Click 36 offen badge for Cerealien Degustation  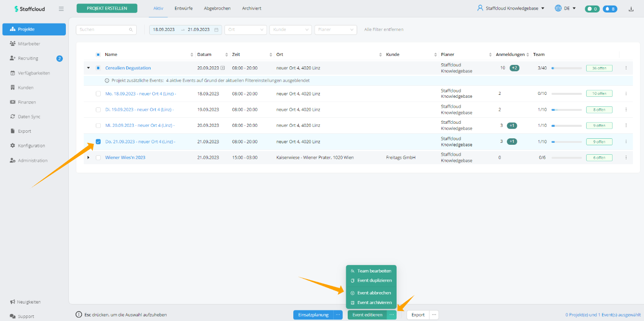tap(599, 68)
